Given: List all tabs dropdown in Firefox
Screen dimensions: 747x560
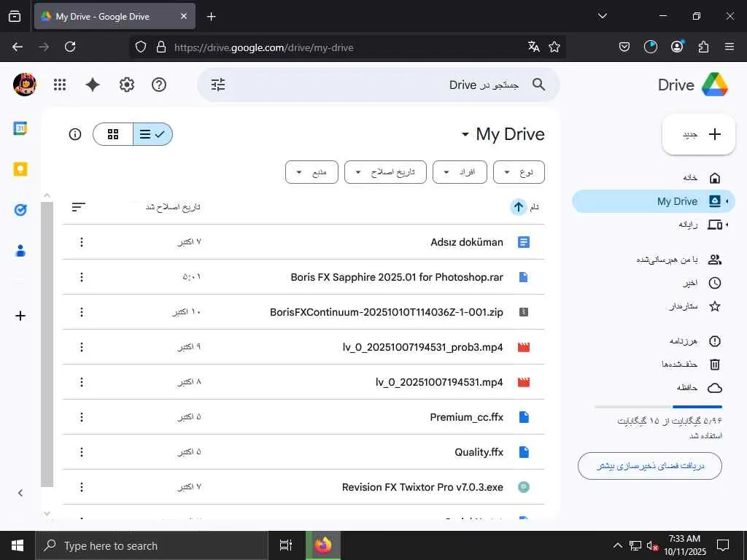Looking at the screenshot, I should point(602,16).
